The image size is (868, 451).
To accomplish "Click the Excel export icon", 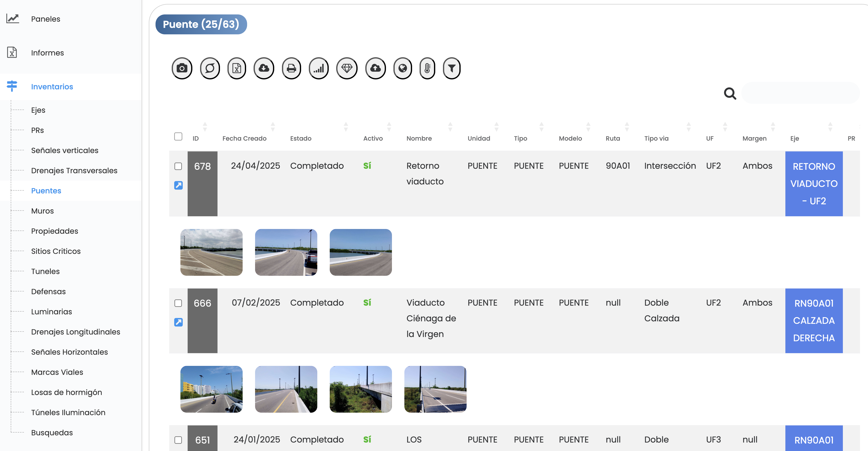I will (237, 68).
